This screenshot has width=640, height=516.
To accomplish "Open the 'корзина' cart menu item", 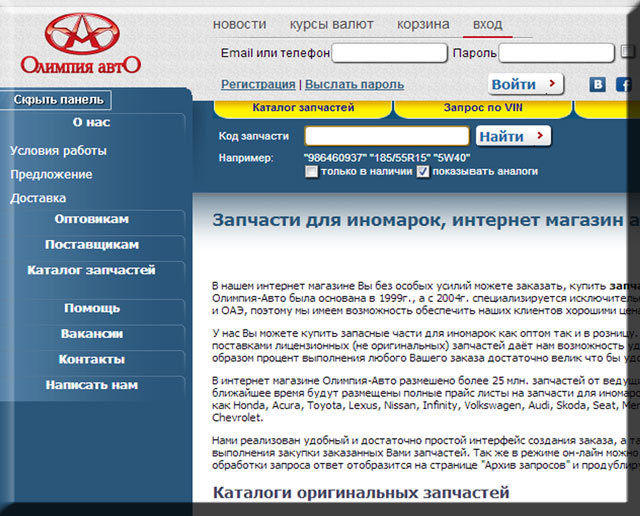I will tap(423, 24).
